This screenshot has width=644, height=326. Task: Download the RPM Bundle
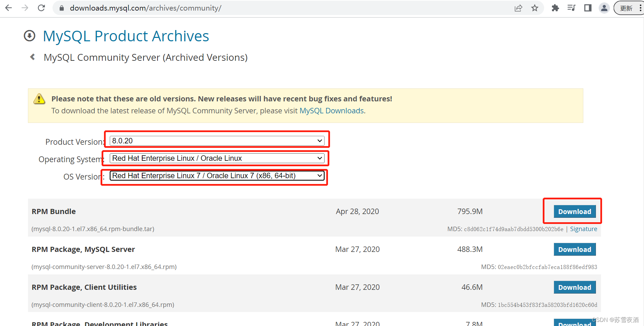(x=575, y=212)
